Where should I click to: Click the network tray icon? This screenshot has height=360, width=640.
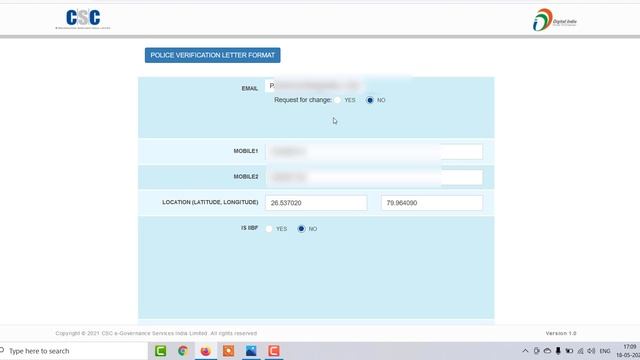(x=580, y=351)
